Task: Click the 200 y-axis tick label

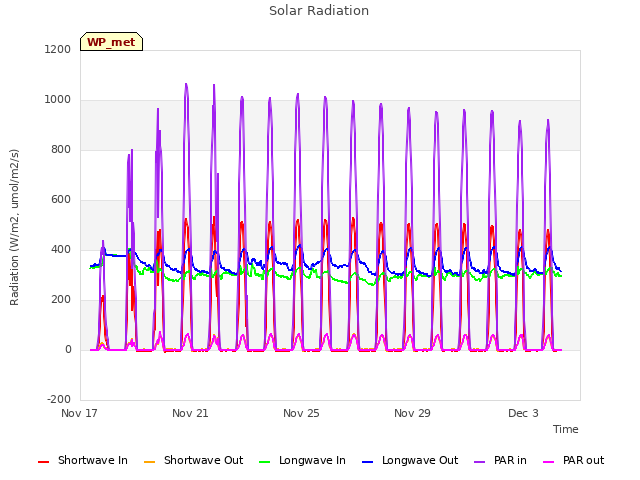Action: click(61, 300)
